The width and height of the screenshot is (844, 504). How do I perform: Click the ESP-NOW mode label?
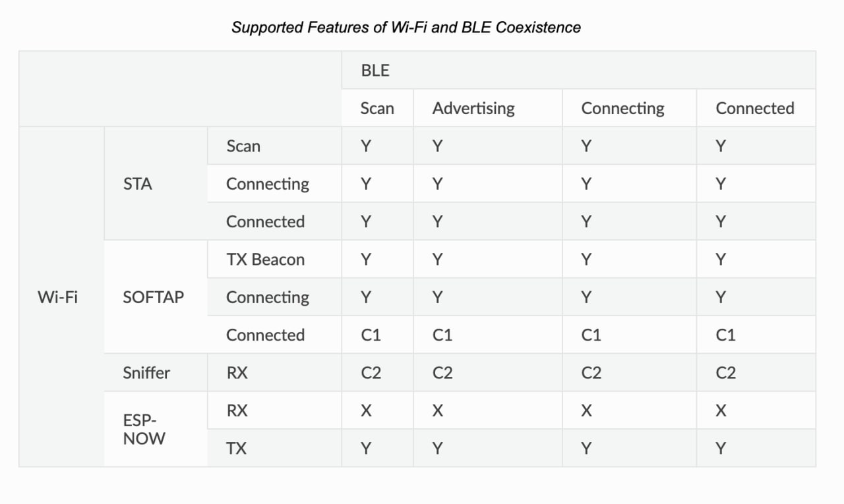tap(144, 430)
